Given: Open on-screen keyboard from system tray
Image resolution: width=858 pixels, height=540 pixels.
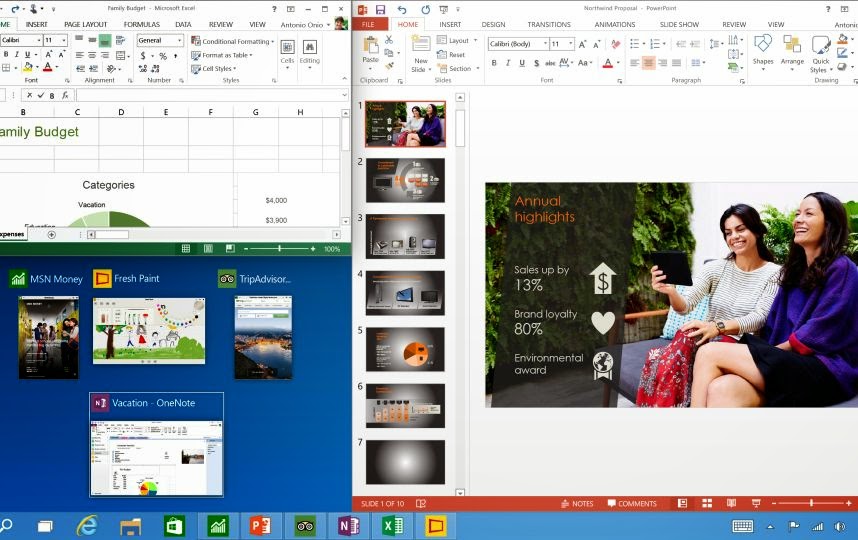Looking at the screenshot, I should 743,526.
